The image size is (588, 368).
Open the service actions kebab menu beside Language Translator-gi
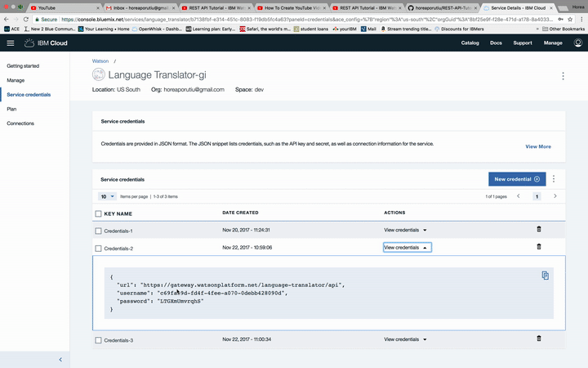(x=563, y=76)
